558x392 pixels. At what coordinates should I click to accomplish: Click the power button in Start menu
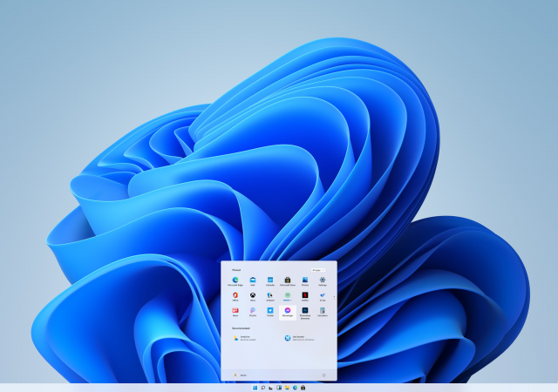click(x=323, y=375)
